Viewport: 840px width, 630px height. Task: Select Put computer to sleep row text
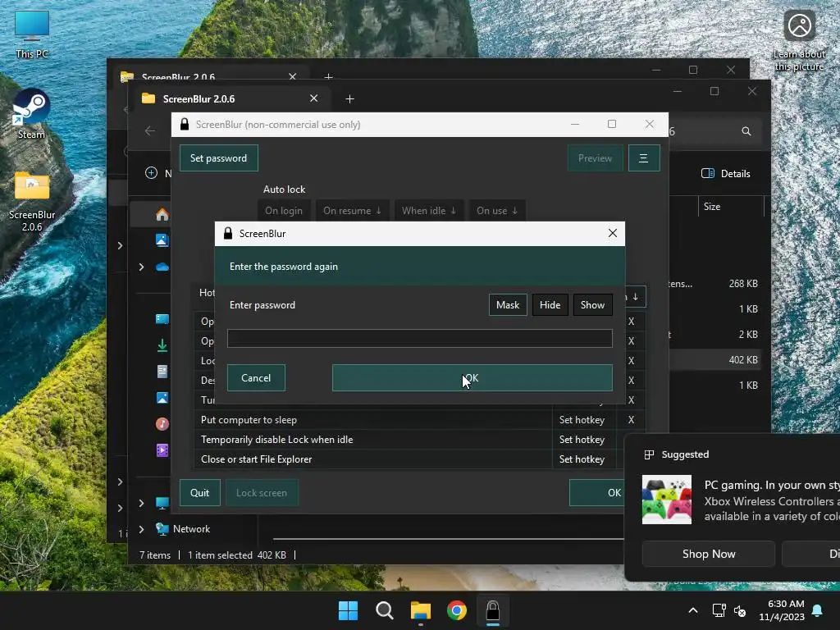click(x=249, y=420)
